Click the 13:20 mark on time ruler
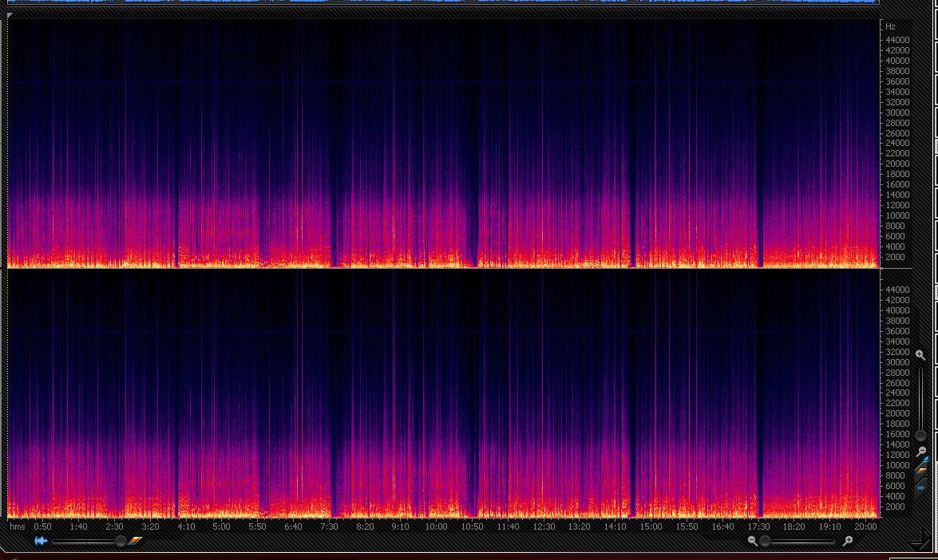This screenshot has height=560, width=938. click(579, 526)
